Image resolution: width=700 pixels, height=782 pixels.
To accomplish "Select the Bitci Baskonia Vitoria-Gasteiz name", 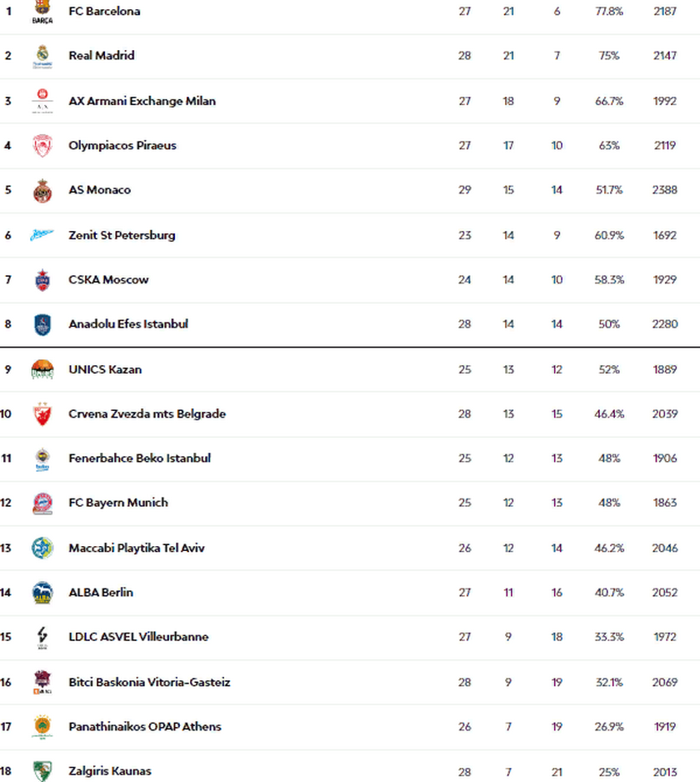I will pos(149,682).
